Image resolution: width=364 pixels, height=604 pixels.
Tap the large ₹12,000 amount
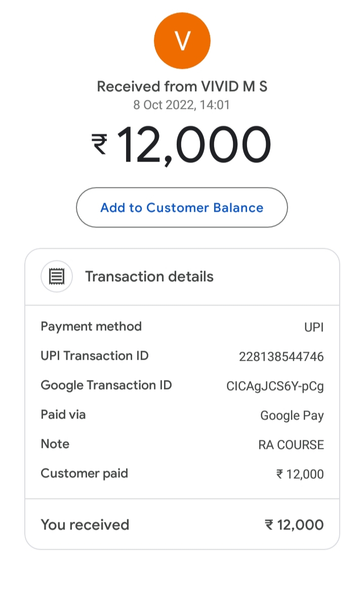click(182, 144)
